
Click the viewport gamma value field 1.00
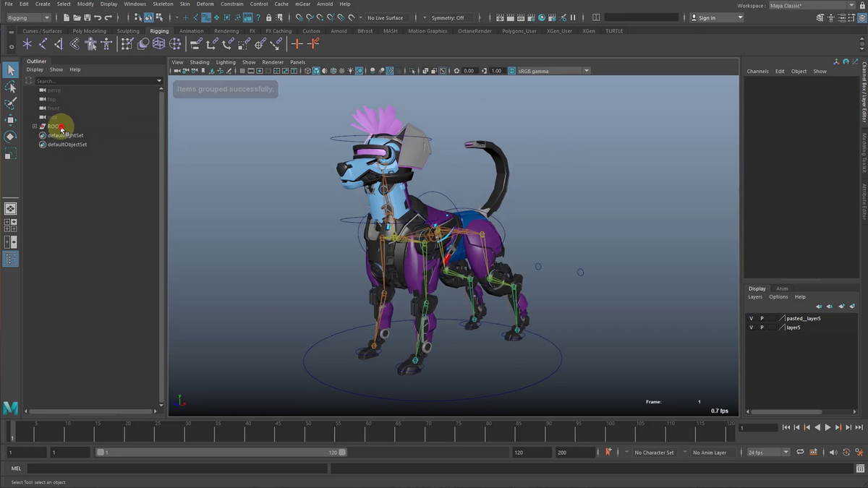[496, 71]
